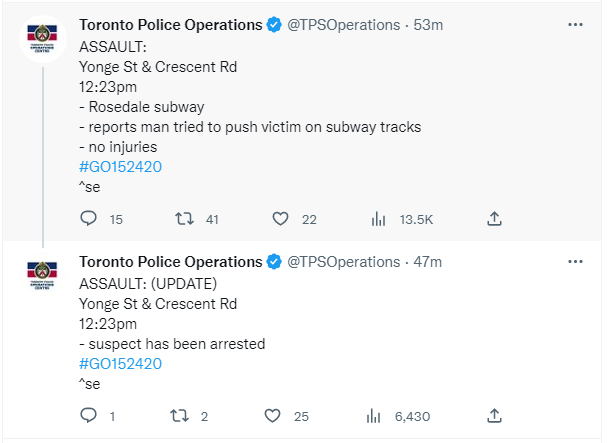Viewport: 607px width, 443px height.
Task: Open more options on the first tweet
Action: point(575,24)
